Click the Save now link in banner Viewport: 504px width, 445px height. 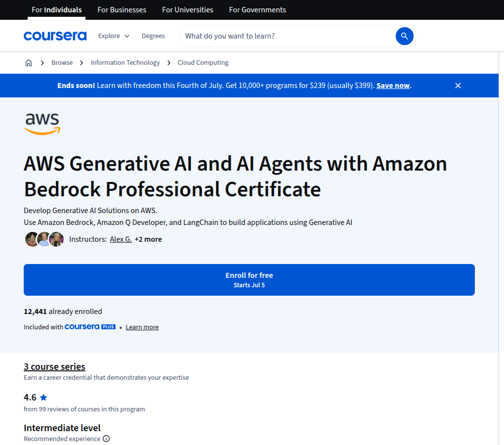point(393,86)
